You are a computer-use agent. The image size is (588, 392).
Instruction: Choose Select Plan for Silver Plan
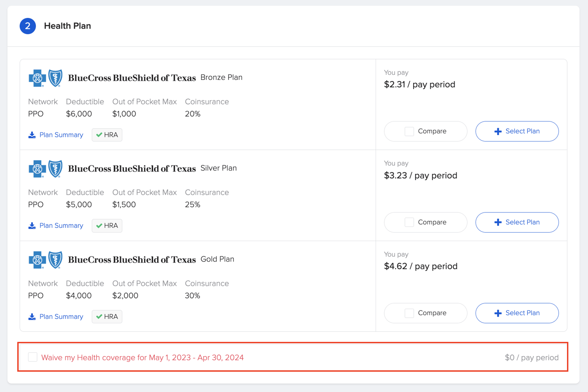click(517, 222)
